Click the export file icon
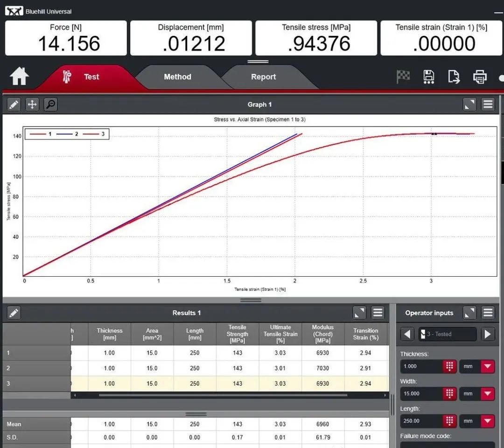 [x=454, y=77]
